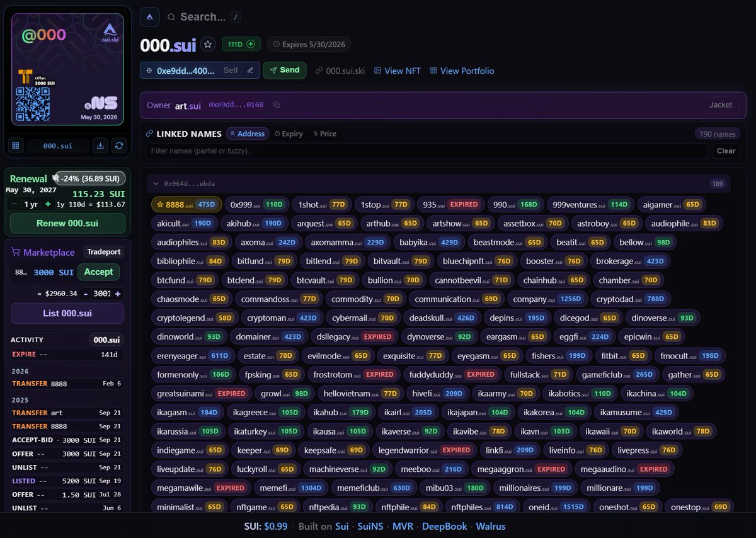Open oneid.sui linked name
756x538 pixels.
(x=559, y=507)
